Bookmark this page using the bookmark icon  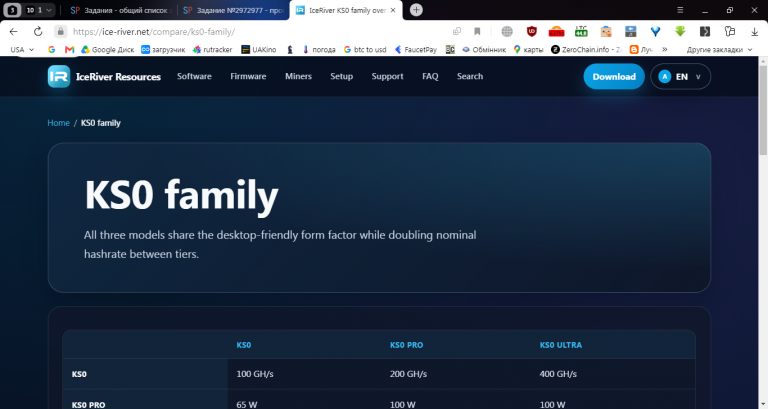pos(477,31)
